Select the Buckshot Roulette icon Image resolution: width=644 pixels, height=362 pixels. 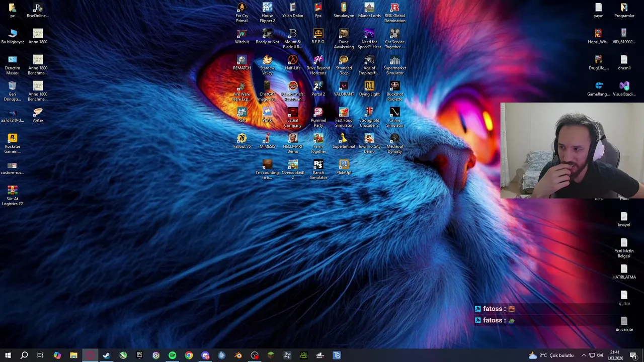tap(394, 91)
